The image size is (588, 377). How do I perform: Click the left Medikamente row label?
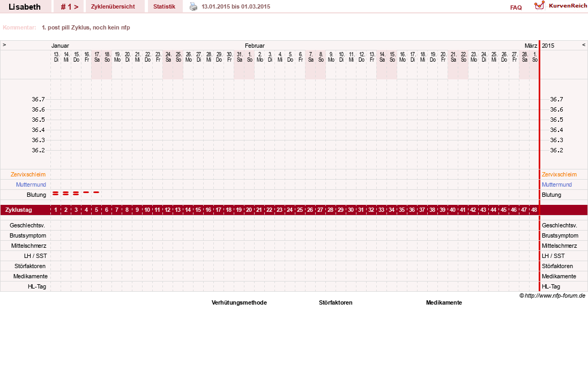coord(31,276)
